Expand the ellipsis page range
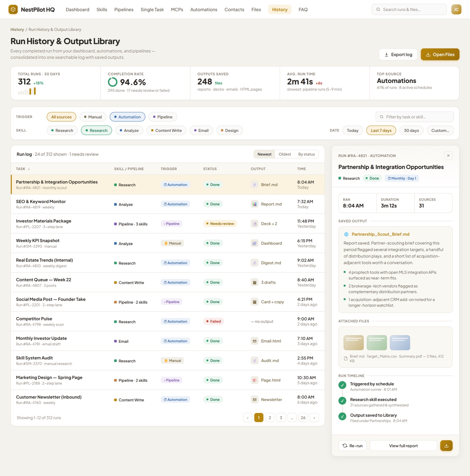 pos(292,418)
